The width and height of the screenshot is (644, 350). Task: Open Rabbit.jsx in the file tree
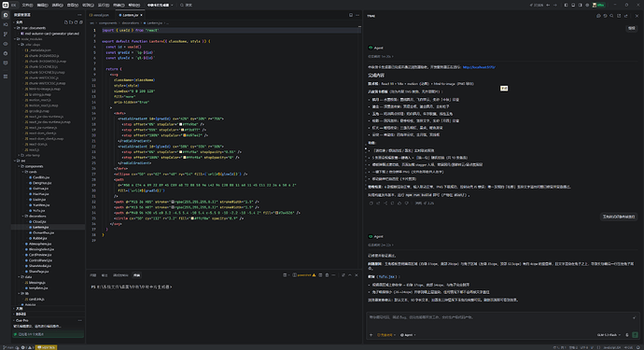point(40,238)
